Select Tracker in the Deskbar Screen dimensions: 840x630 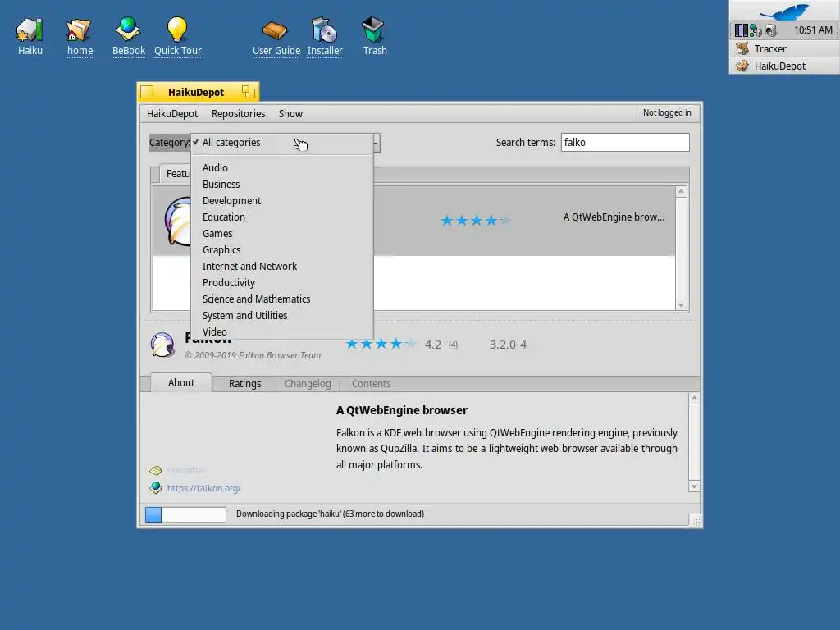(x=785, y=48)
